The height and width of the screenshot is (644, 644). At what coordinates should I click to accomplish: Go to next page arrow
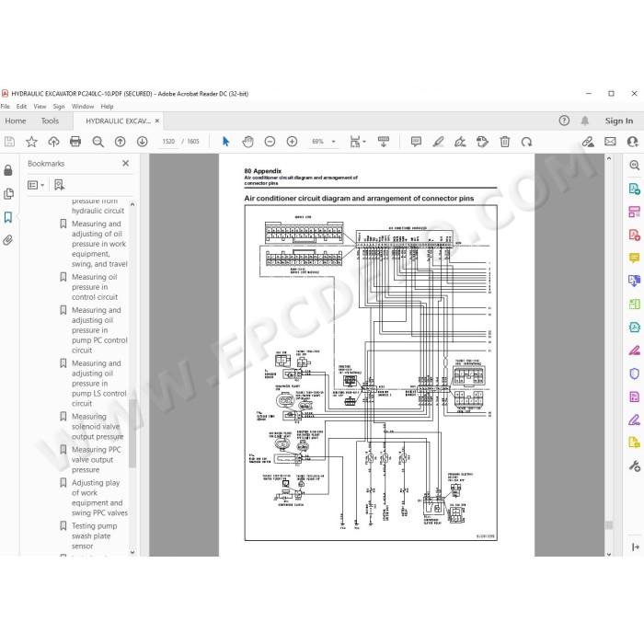(x=142, y=142)
